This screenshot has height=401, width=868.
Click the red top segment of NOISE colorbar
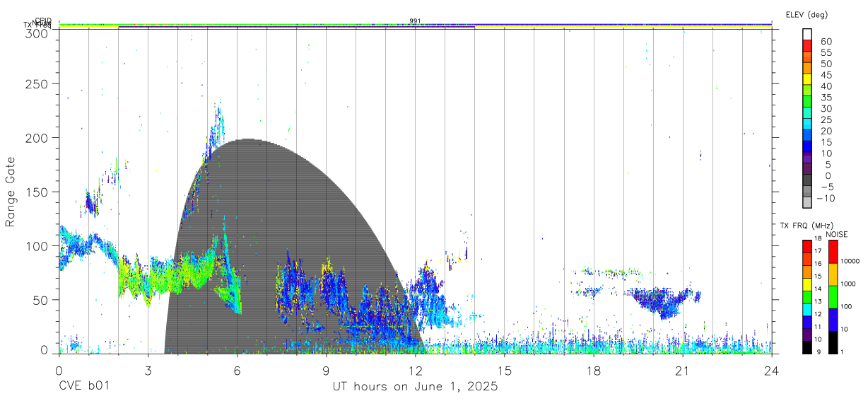[833, 252]
